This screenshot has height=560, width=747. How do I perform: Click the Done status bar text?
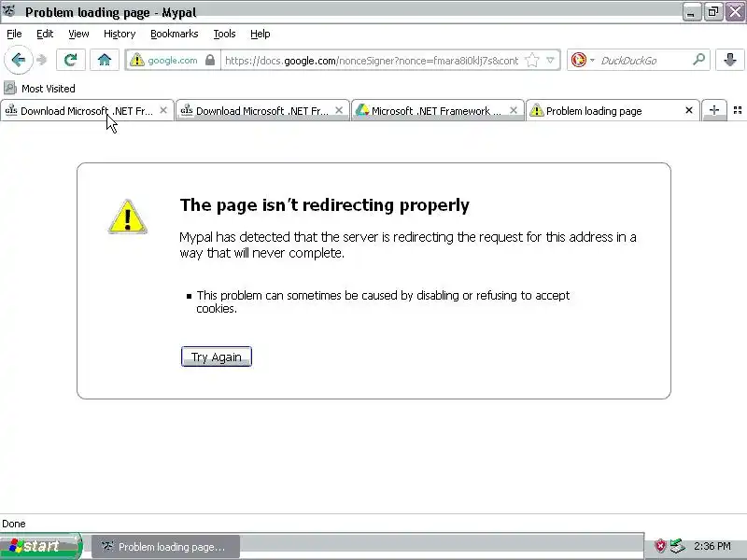(x=14, y=524)
